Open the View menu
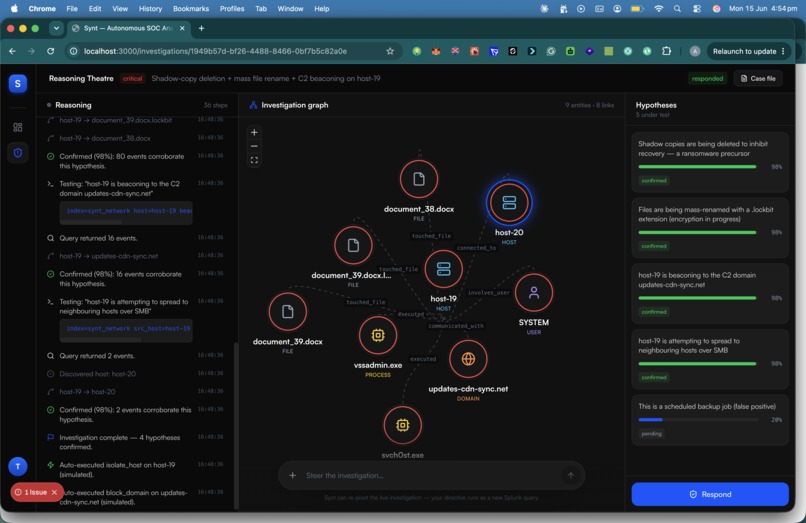 click(x=120, y=9)
